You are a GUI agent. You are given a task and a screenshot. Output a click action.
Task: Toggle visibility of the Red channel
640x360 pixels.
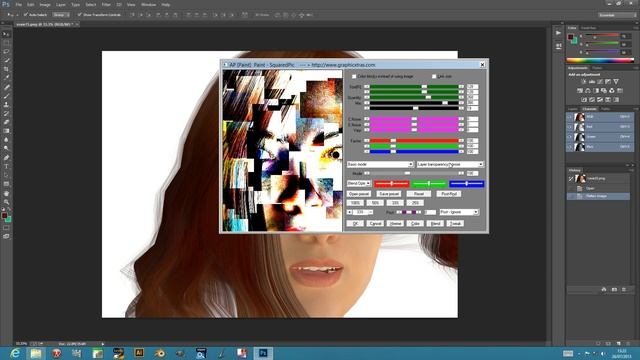pos(570,127)
